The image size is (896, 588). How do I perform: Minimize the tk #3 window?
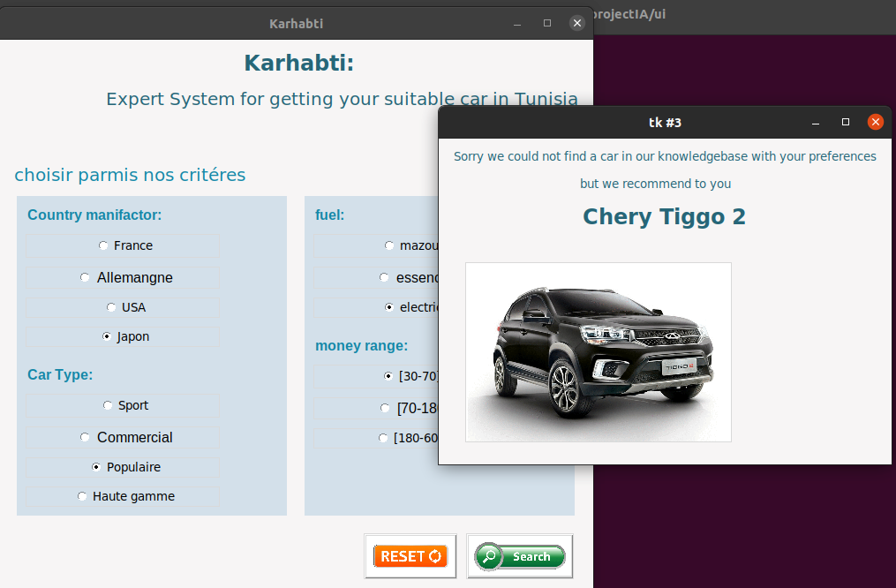tap(816, 123)
